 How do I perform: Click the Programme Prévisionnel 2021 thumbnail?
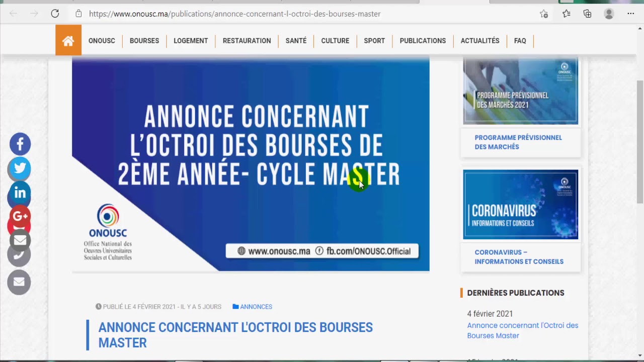(x=520, y=91)
